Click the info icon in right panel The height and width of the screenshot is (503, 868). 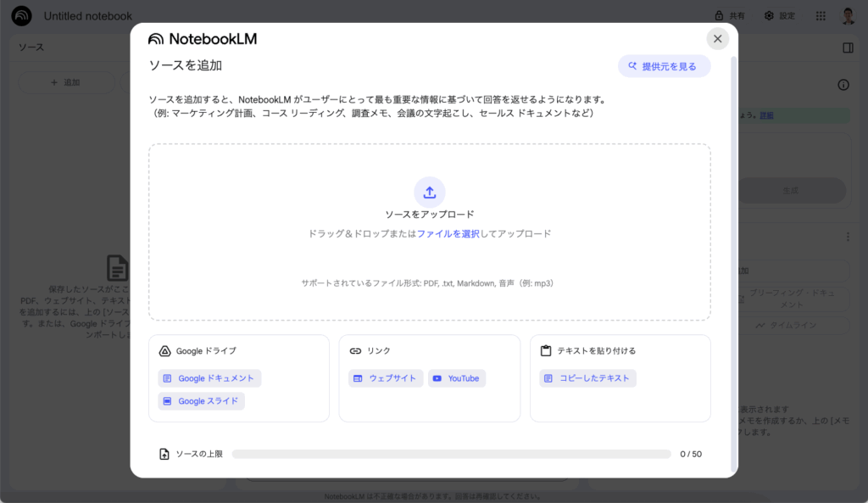pos(843,85)
